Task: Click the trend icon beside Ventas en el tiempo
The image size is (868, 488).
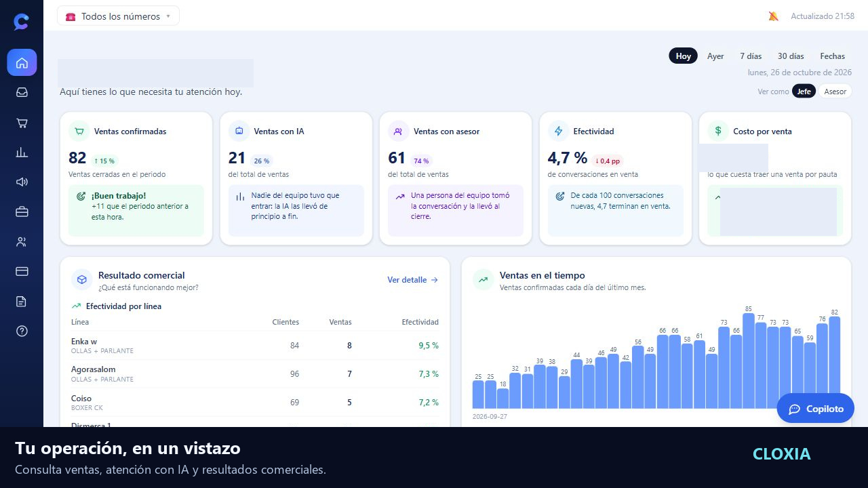Action: (x=484, y=279)
